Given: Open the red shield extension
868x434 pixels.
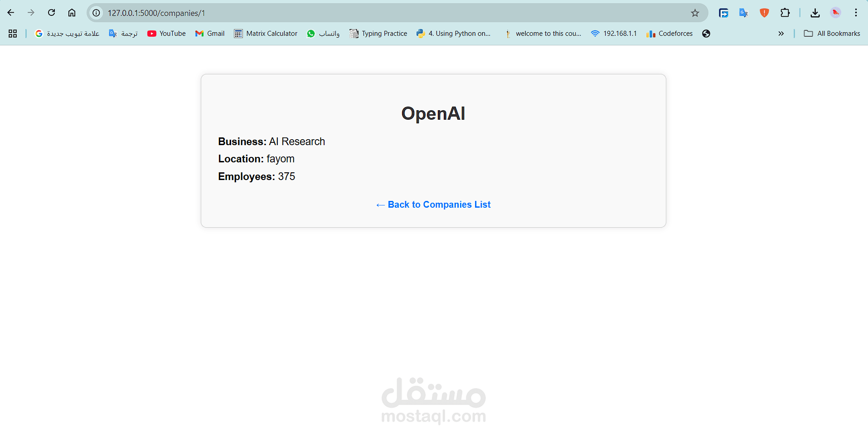Looking at the screenshot, I should click(x=764, y=13).
